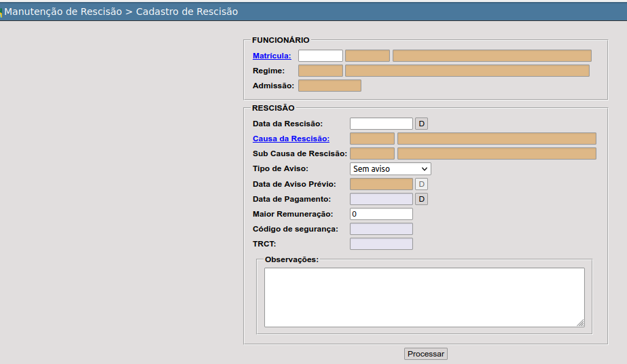The height and width of the screenshot is (364, 627).
Task: Click the Manutenção de Rescisão breadcrumb title
Action: click(x=63, y=12)
